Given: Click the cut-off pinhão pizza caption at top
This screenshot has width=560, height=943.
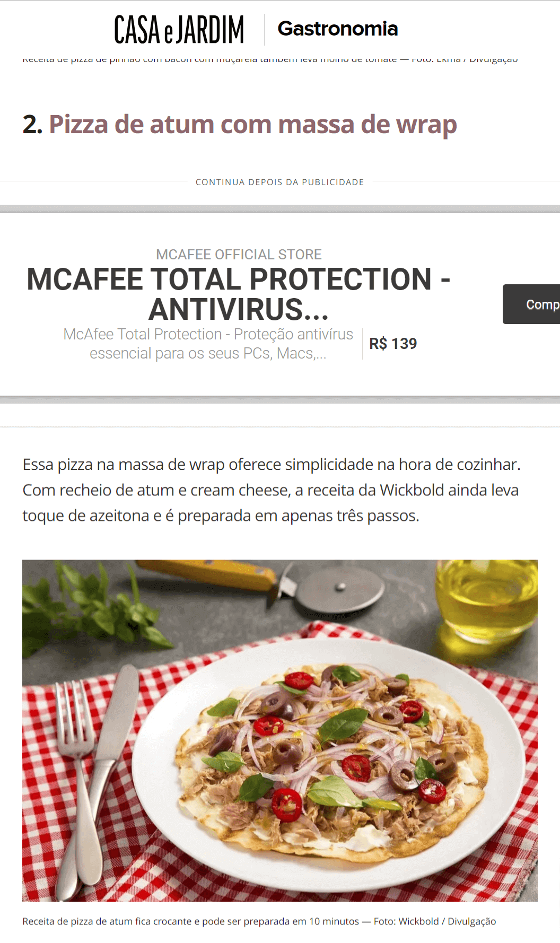Looking at the screenshot, I should click(270, 60).
